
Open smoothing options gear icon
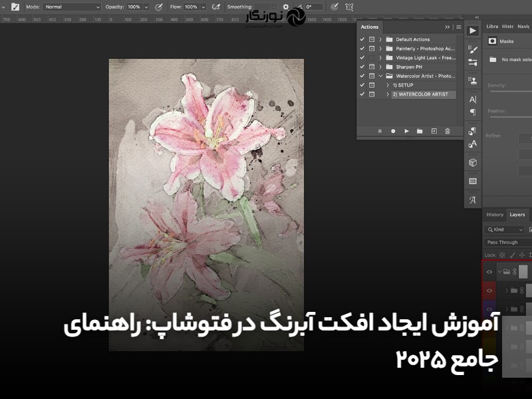point(285,7)
